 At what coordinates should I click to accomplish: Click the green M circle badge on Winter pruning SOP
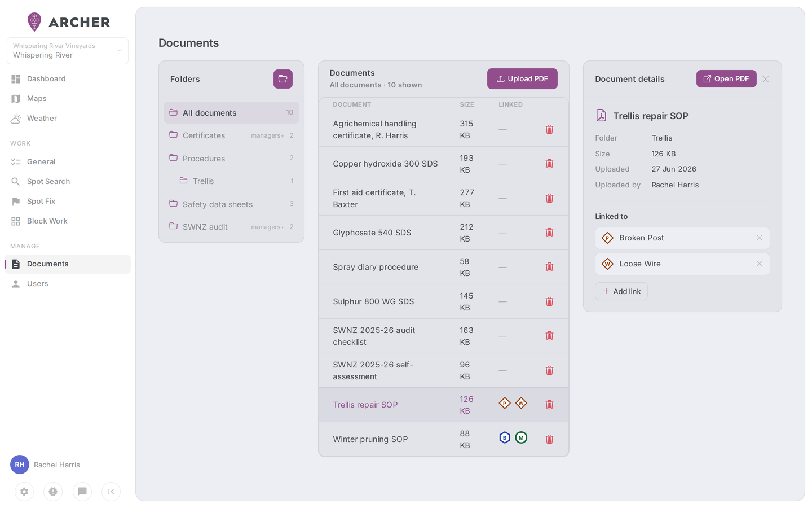tap(521, 437)
